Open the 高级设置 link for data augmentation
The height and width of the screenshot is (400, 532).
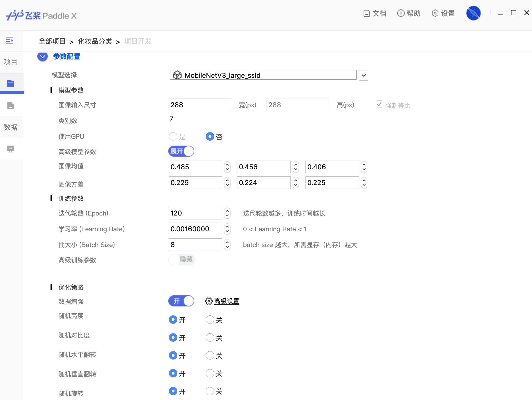pyautogui.click(x=226, y=301)
